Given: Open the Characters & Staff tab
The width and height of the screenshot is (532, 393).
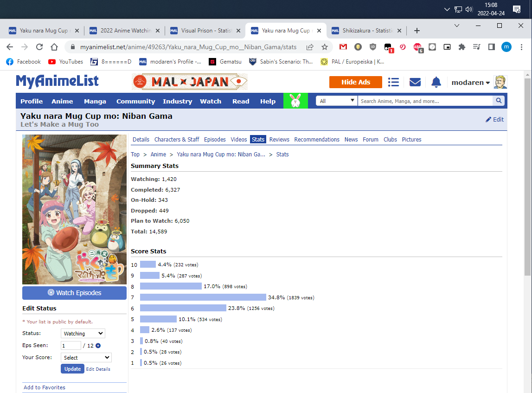Looking at the screenshot, I should [177, 140].
